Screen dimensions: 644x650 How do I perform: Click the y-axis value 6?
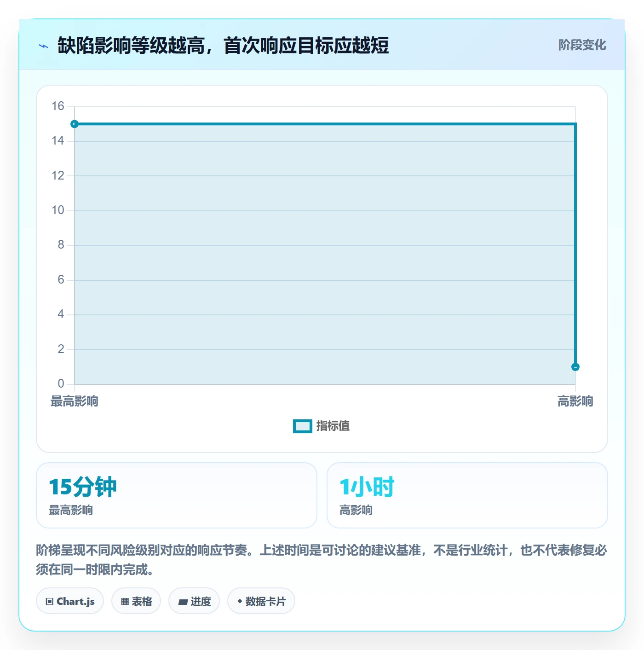click(61, 280)
